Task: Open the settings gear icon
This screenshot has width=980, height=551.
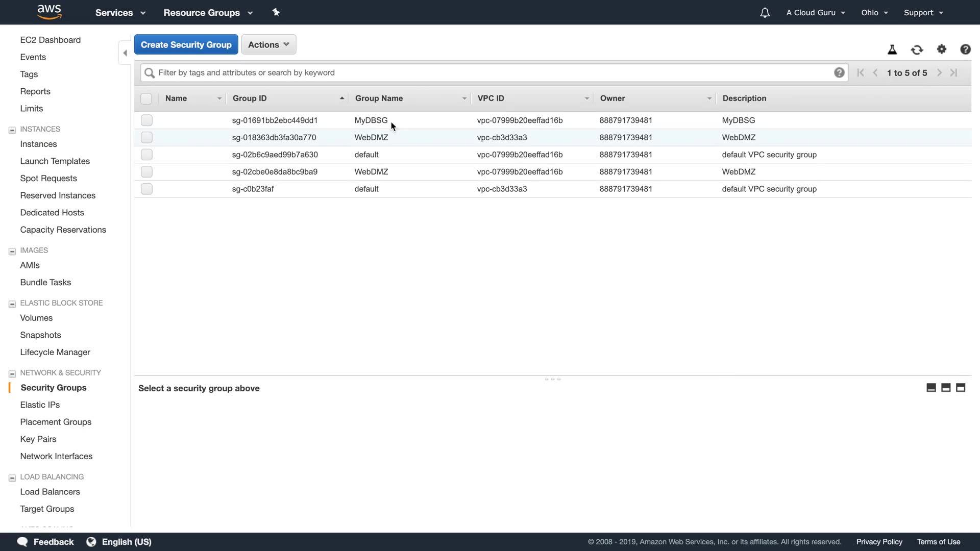Action: tap(942, 49)
